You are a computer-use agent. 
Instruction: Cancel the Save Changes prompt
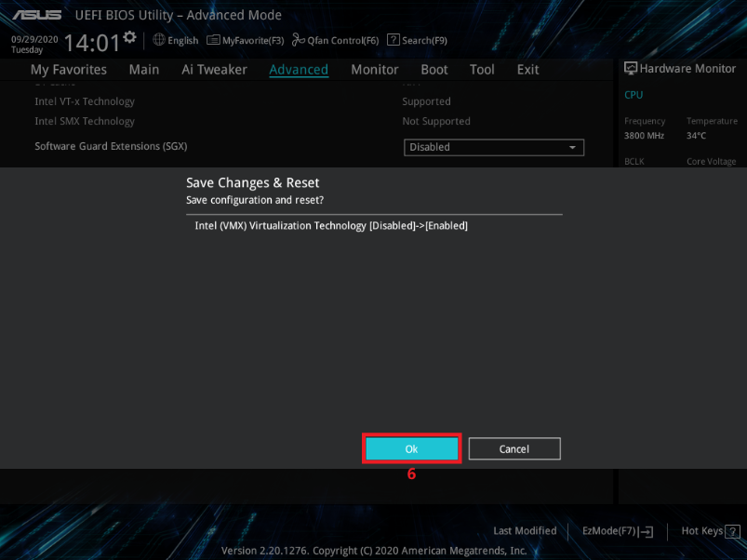coord(514,448)
